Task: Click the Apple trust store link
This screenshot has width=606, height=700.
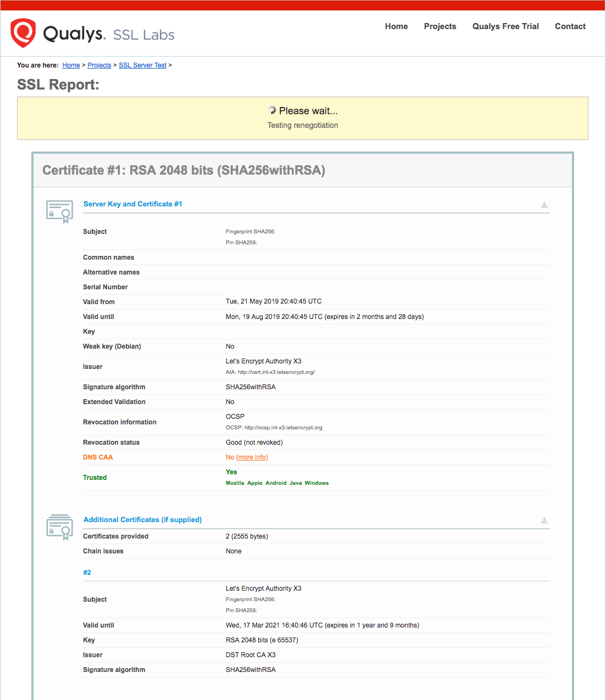Action: coord(254,483)
